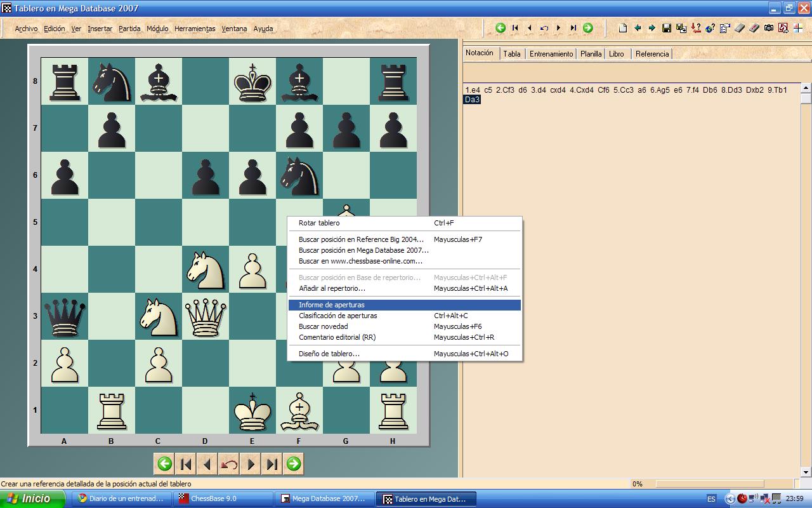Open the Herramientas menu

pos(195,29)
